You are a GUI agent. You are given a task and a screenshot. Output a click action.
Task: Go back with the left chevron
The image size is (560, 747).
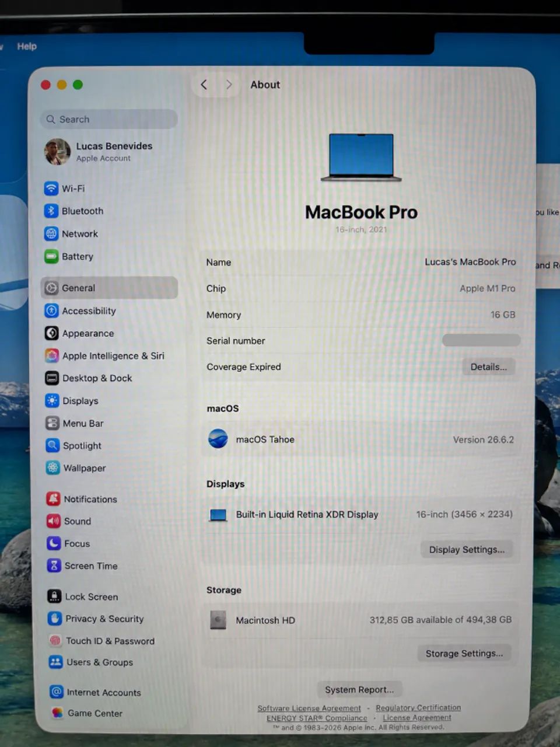(x=204, y=85)
